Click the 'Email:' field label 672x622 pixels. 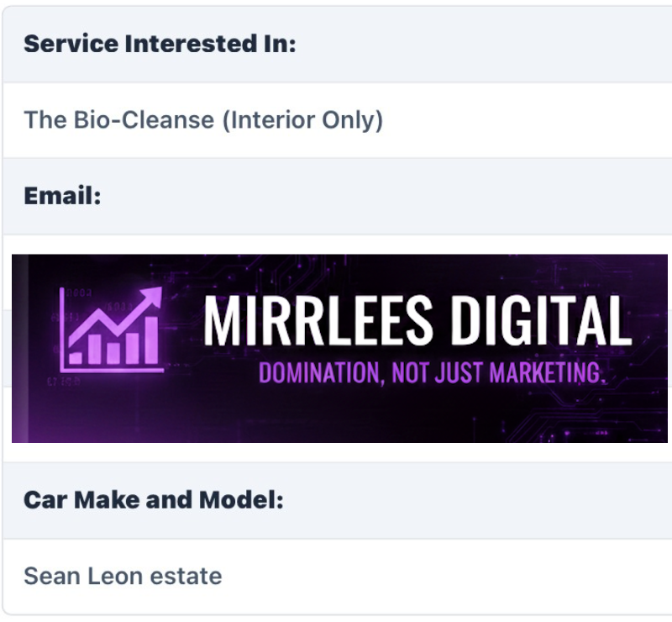click(x=62, y=196)
